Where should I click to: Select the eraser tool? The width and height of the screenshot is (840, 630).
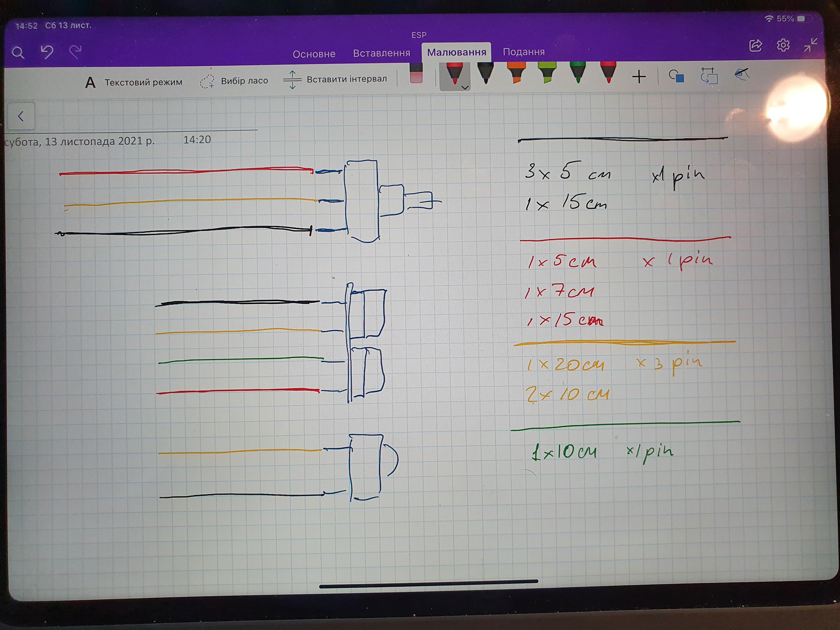416,74
